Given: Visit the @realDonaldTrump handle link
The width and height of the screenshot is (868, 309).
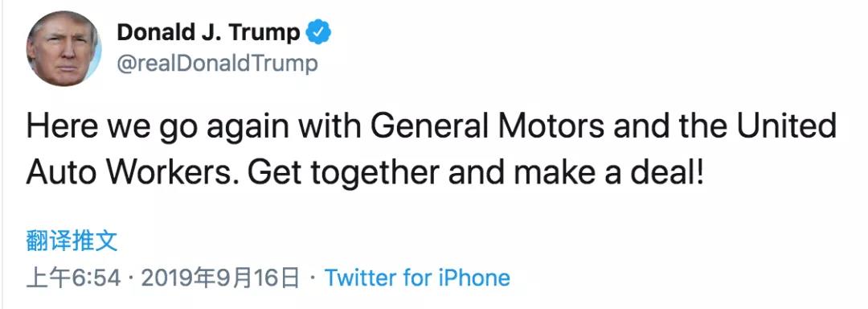Looking at the screenshot, I should [x=217, y=64].
